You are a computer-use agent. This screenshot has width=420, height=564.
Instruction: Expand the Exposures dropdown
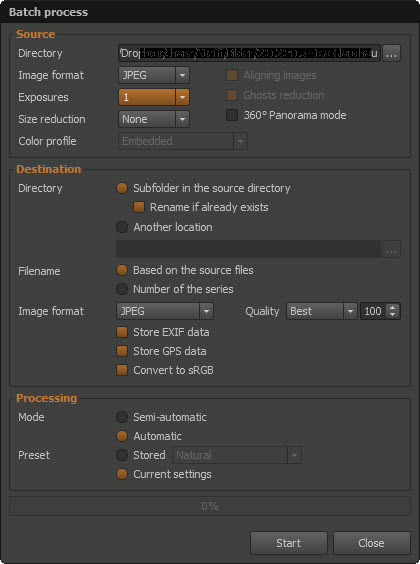coord(154,97)
